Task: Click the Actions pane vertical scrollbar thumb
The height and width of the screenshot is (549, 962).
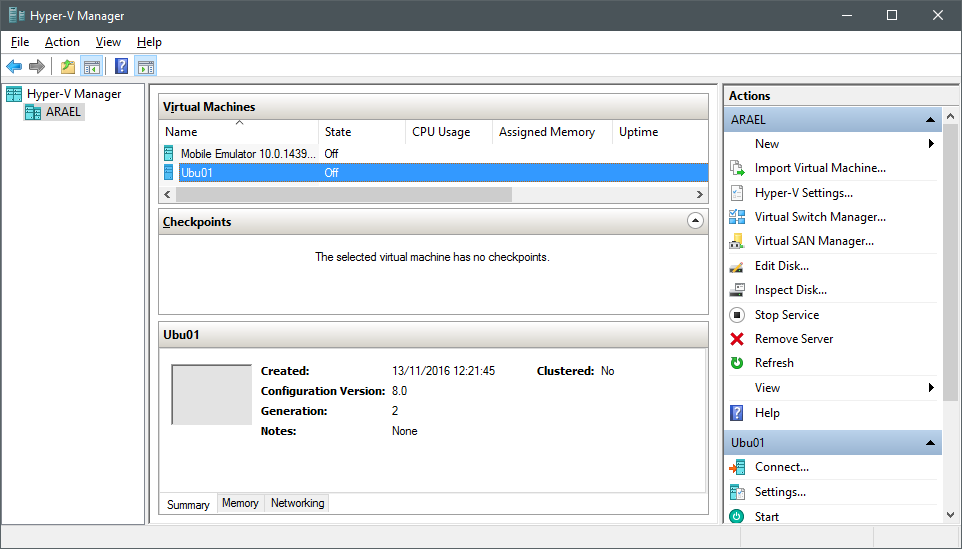Action: coord(950,262)
